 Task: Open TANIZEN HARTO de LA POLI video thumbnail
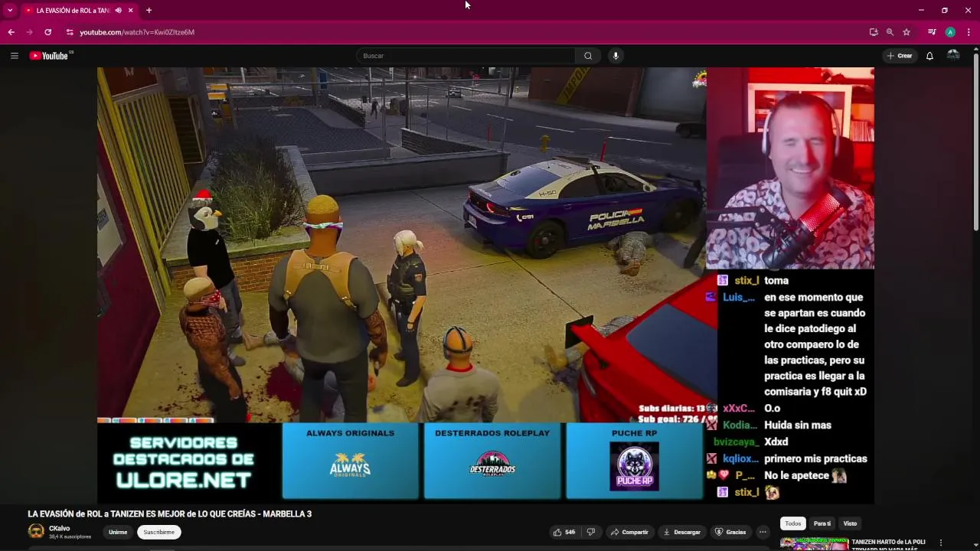814,544
